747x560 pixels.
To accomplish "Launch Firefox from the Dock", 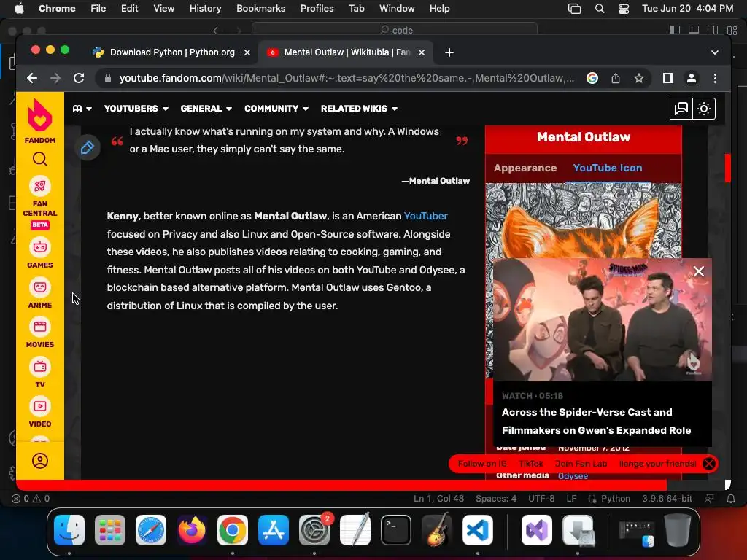I will (192, 530).
